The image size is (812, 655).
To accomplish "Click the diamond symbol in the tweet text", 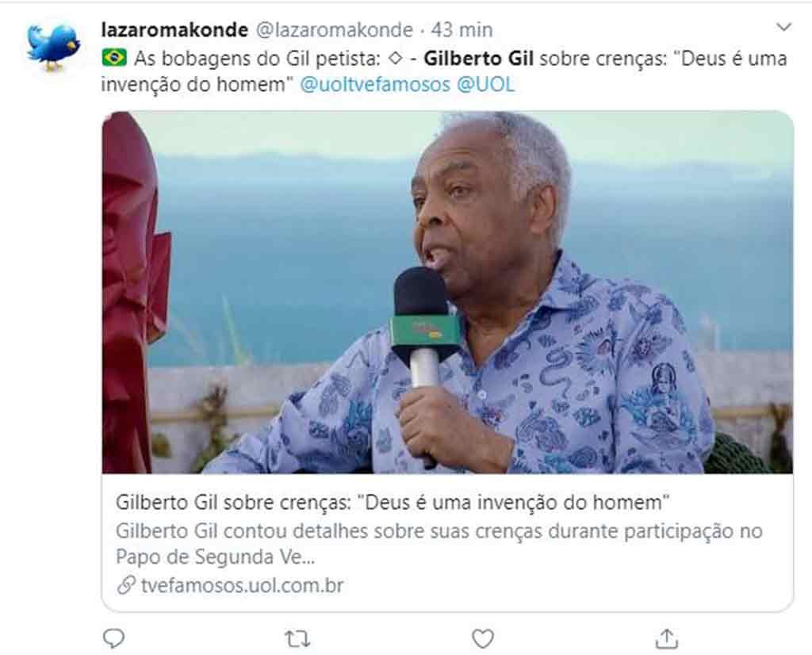I will tap(396, 58).
